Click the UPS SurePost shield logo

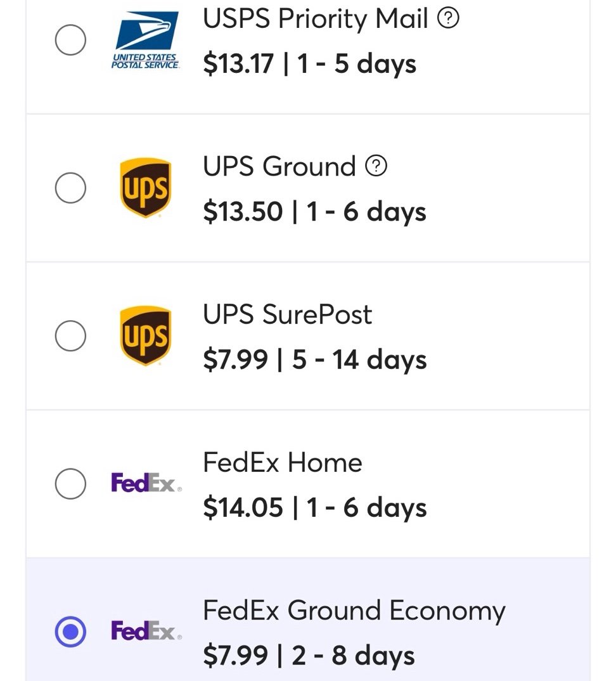coord(146,336)
